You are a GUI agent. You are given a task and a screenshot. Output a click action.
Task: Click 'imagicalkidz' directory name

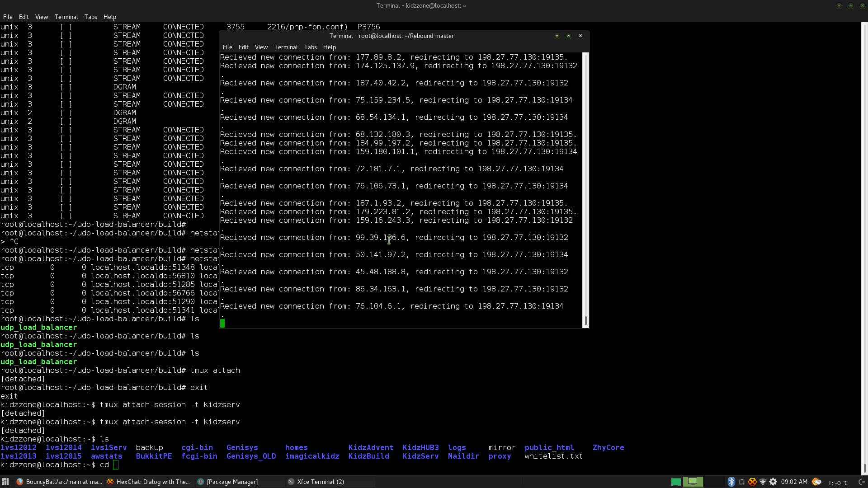pyautogui.click(x=312, y=456)
